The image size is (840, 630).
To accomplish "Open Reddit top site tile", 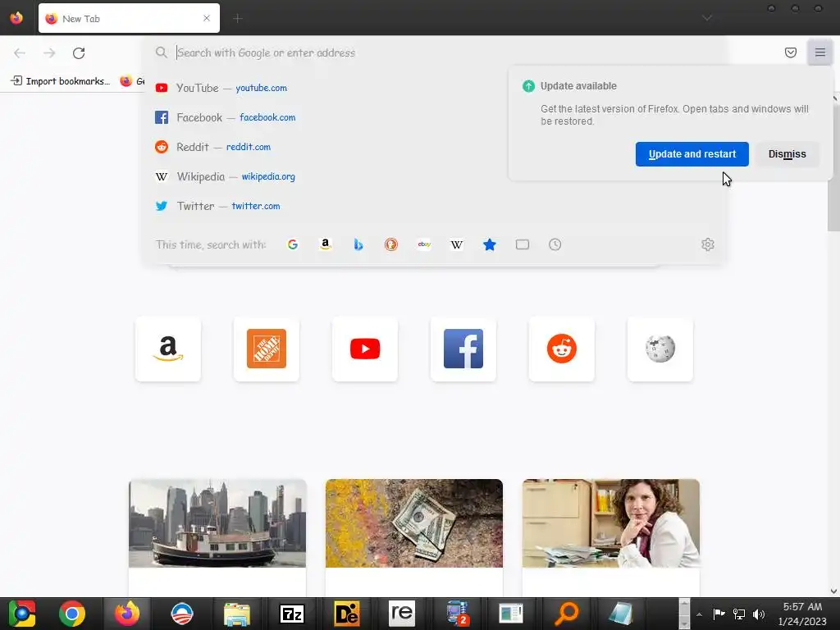I will coord(561,349).
